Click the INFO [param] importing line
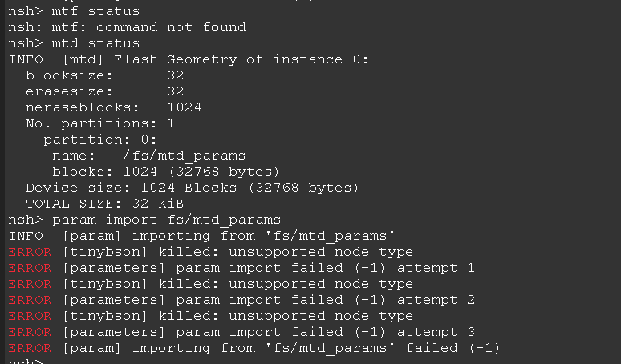 tap(201, 236)
